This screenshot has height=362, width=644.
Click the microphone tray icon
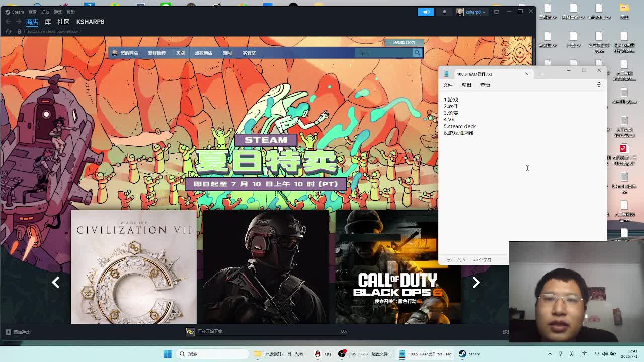(x=560, y=354)
